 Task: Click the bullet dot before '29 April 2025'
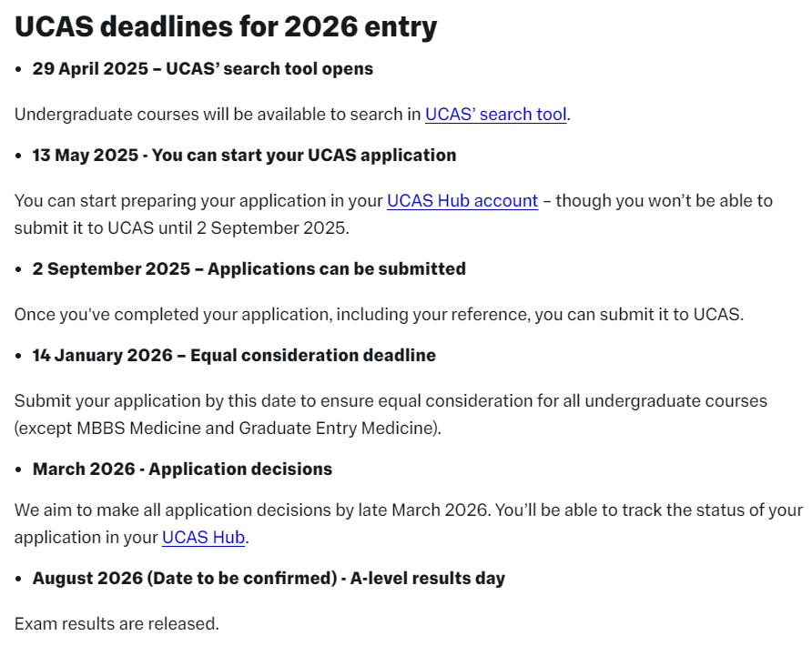(x=18, y=69)
